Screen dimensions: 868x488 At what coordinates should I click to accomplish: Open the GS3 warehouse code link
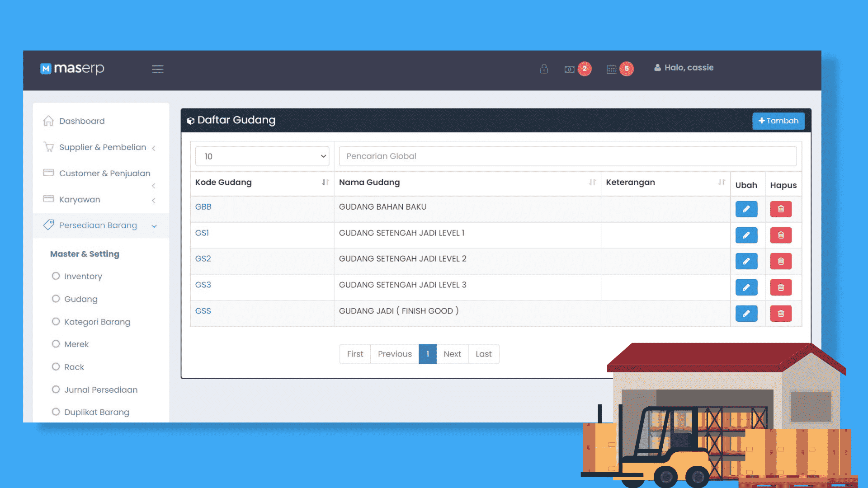203,285
